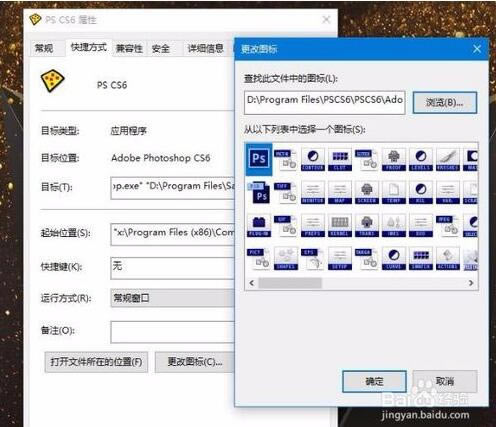Pick the GIF file icon
Image resolution: width=496 pixels, height=427 pixels.
tap(286, 226)
